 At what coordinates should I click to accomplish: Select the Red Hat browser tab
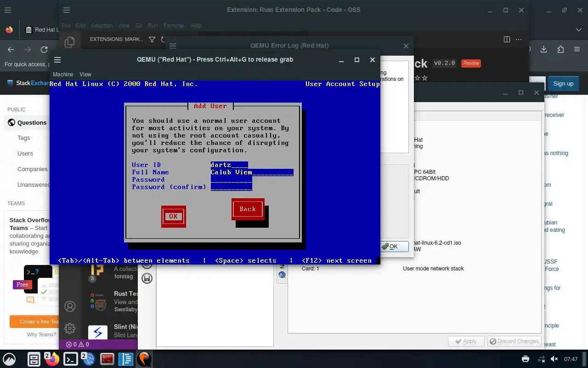41,30
